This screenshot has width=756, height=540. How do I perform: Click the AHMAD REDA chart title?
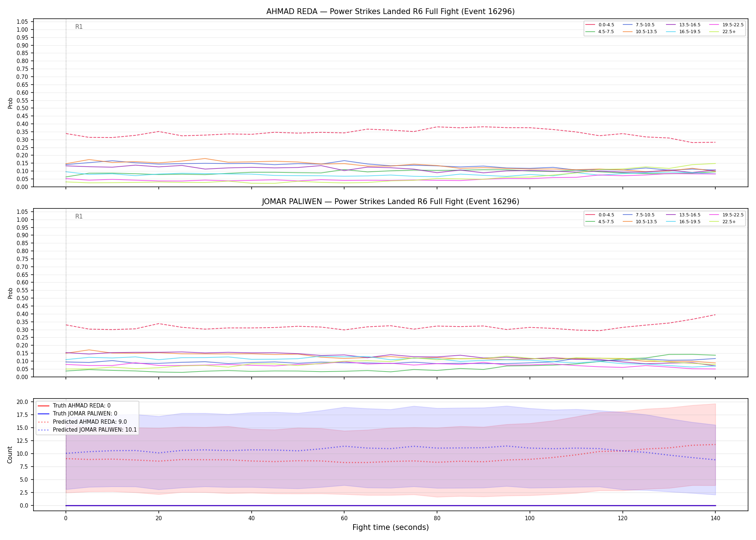(391, 12)
